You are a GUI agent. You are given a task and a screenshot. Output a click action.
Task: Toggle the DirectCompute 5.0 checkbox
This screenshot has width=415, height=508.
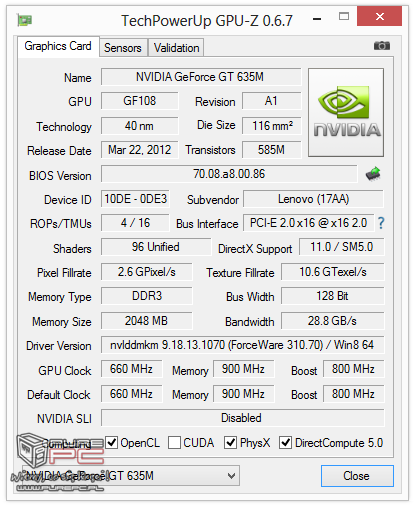285,443
